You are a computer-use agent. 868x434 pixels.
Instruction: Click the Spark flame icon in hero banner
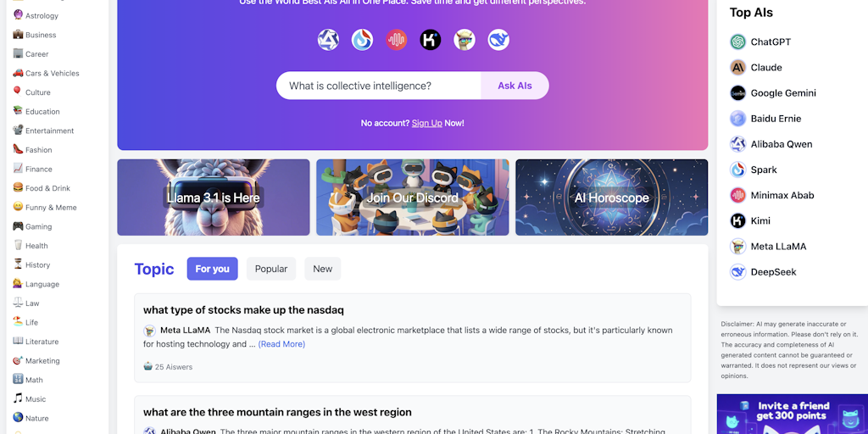(362, 40)
